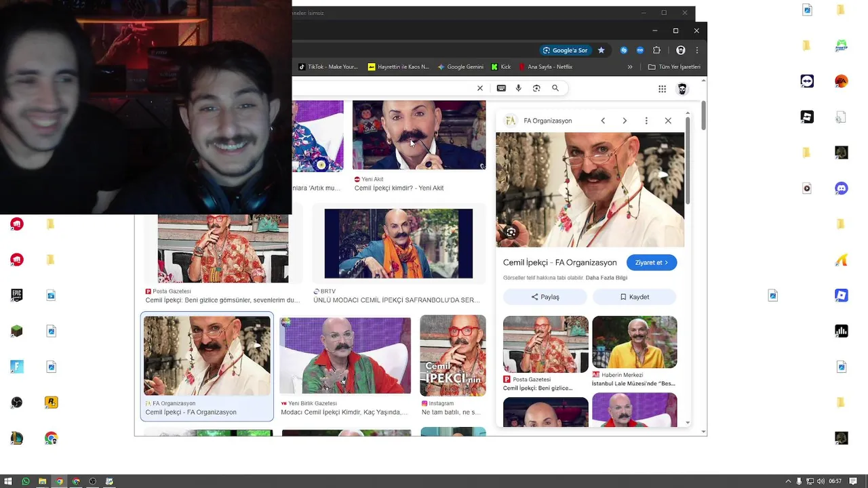Open the Google Chrome desktop icon
Viewport: 868px width, 488px height.
(x=51, y=439)
